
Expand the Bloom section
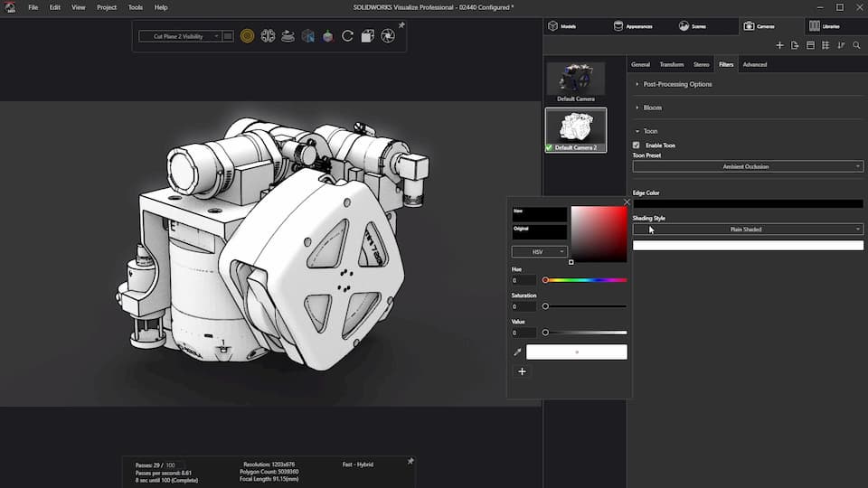[652, 108]
